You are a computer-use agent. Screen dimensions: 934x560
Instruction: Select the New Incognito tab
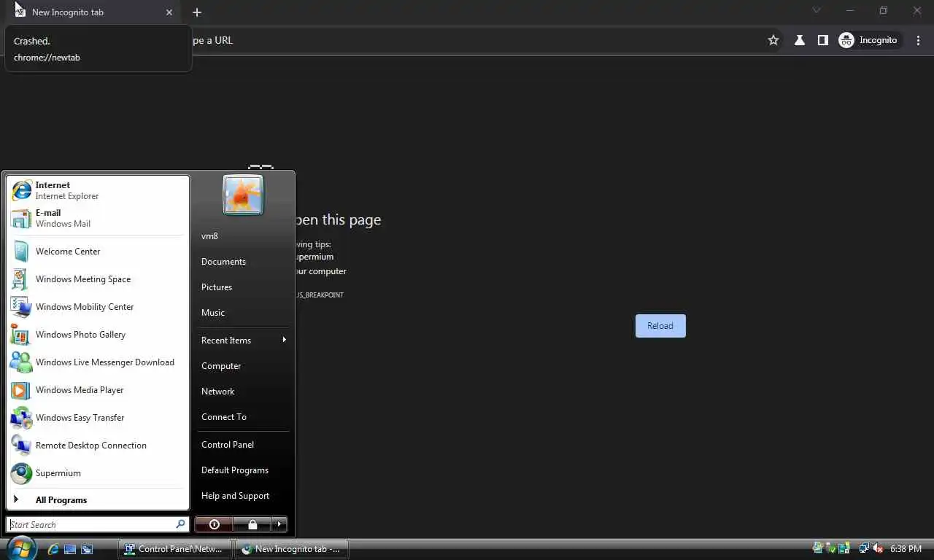[93, 12]
